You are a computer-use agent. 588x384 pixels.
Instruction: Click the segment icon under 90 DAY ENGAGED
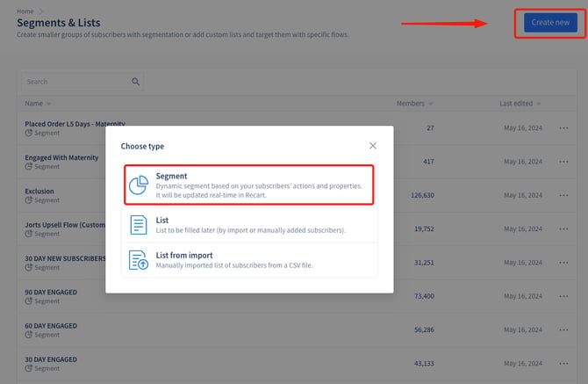28,301
